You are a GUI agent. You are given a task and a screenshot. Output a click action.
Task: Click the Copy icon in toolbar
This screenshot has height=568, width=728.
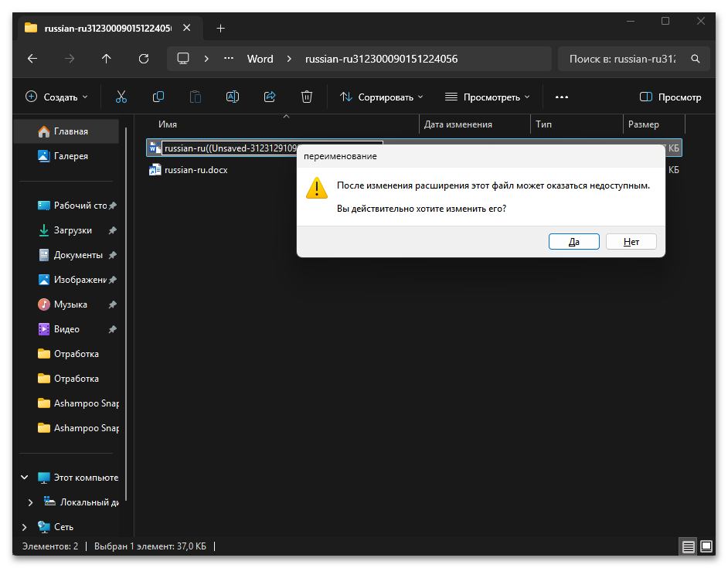pos(158,97)
